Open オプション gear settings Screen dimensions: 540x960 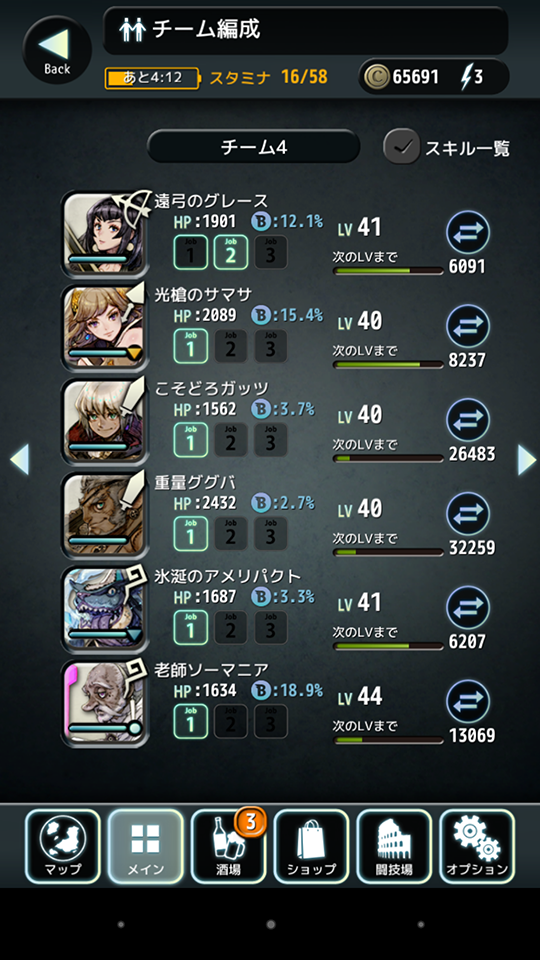tap(477, 846)
